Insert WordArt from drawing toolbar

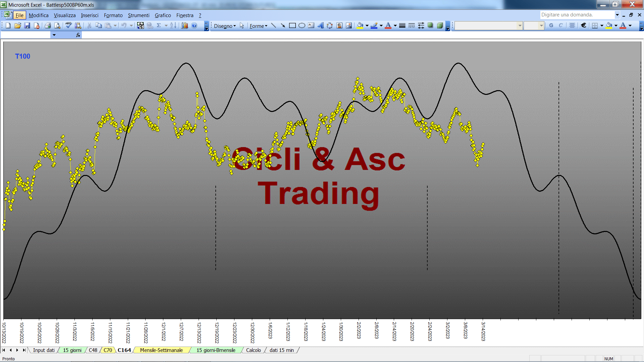point(320,25)
